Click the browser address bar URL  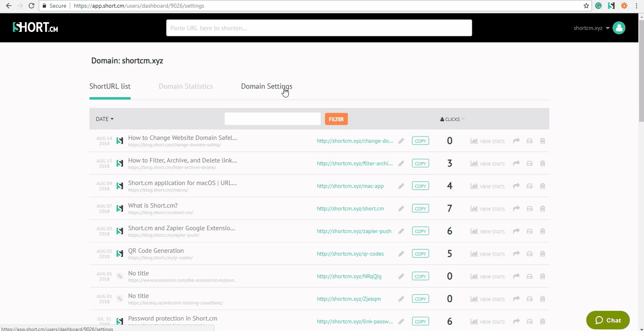click(139, 6)
